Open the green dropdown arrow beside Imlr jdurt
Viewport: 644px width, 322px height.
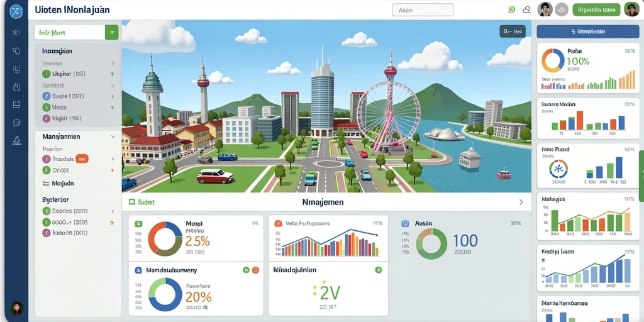coord(112,32)
